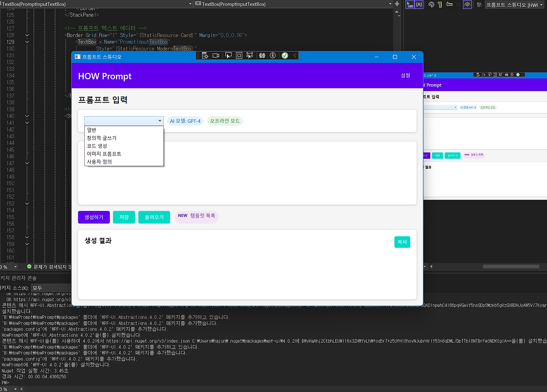Collapse the code fold at line 129
The image size is (547, 392).
(x=27, y=42)
